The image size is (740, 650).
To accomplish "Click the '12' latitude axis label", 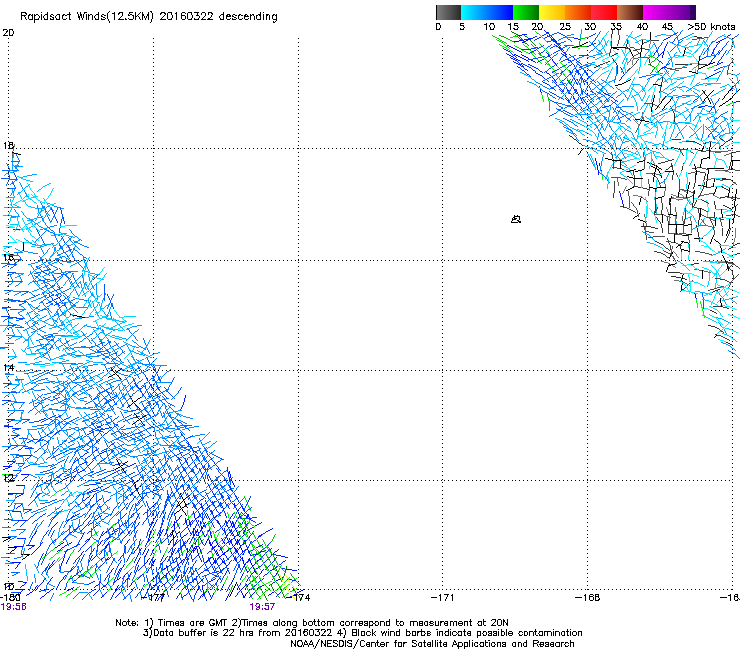I will [8, 478].
